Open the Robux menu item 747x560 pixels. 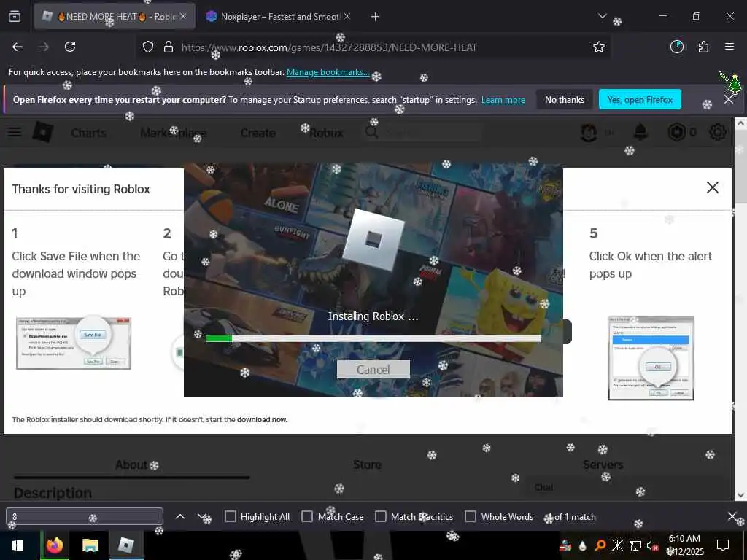[326, 133]
